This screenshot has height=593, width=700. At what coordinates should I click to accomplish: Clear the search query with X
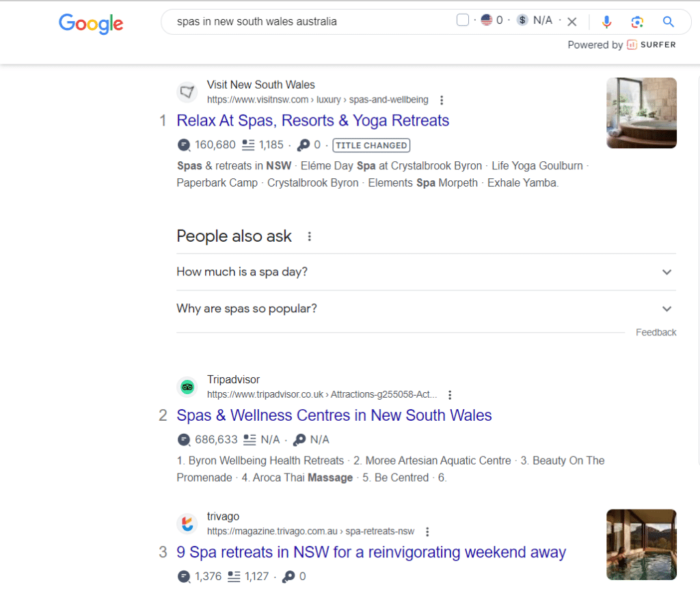pos(572,21)
